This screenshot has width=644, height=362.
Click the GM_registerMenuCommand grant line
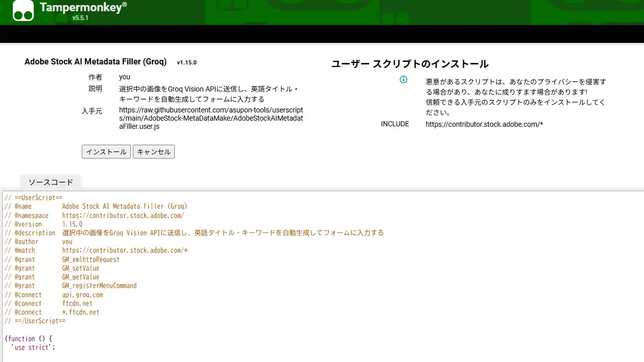coord(71,286)
